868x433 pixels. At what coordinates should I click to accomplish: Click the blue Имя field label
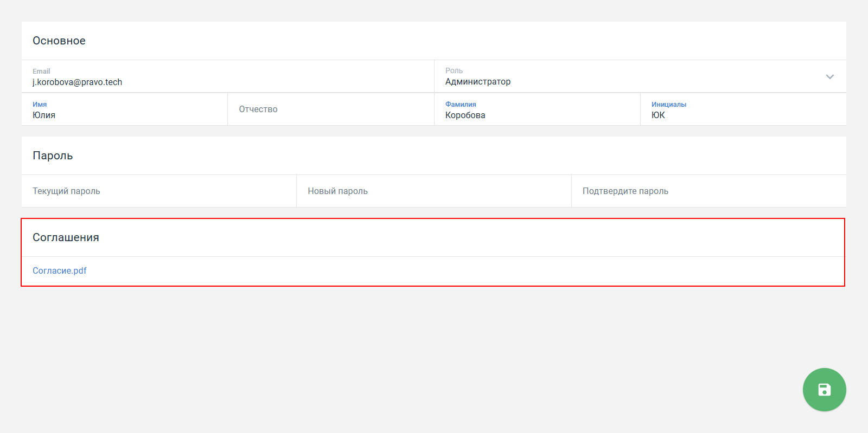pyautogui.click(x=40, y=105)
